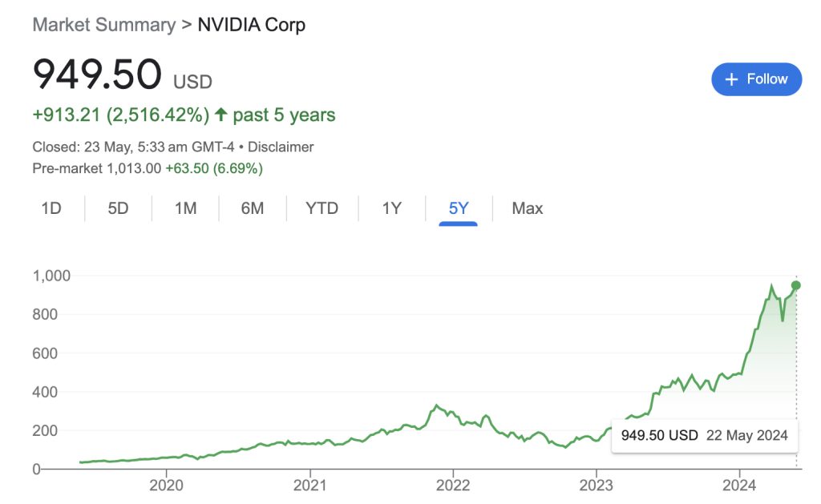Select the YTD range tab
This screenshot has height=504, width=821.
(x=322, y=208)
